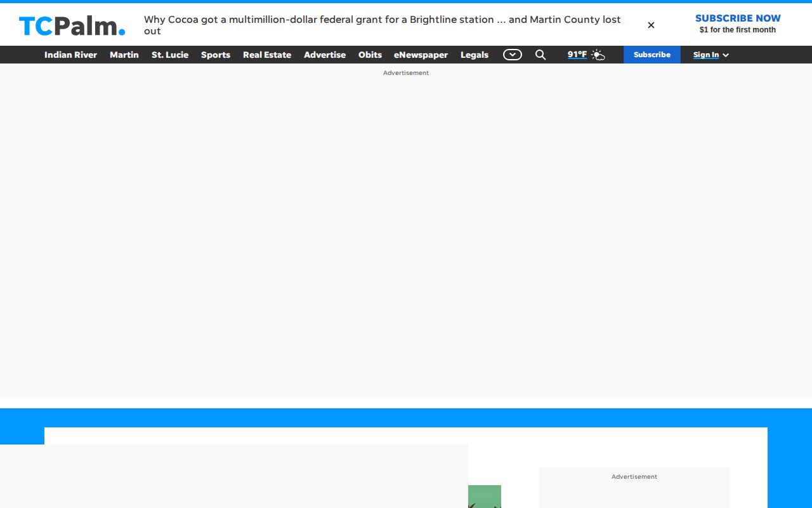The width and height of the screenshot is (812, 508).
Task: Click the blue Subscribe button
Action: 652,55
